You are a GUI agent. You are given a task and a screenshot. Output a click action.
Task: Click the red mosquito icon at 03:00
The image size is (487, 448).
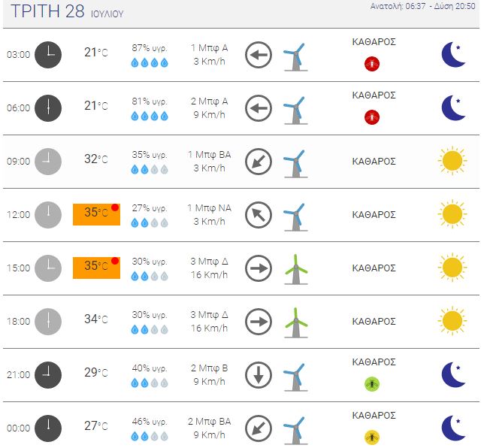click(372, 64)
